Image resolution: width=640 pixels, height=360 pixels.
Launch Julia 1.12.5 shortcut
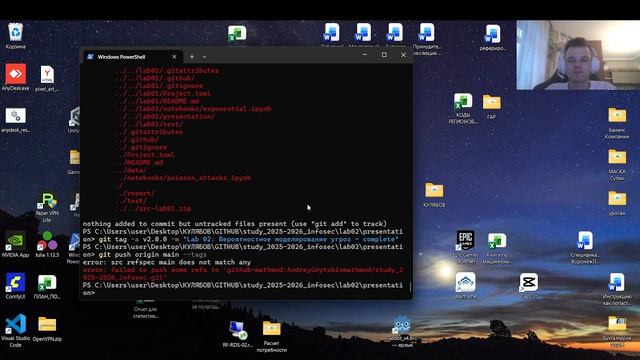coord(47,244)
